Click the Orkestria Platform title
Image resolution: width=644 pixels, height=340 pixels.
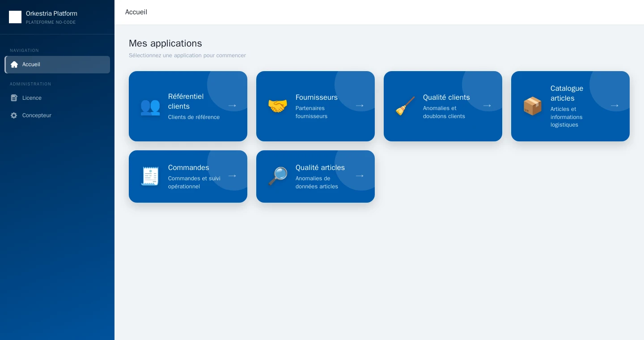51,13
